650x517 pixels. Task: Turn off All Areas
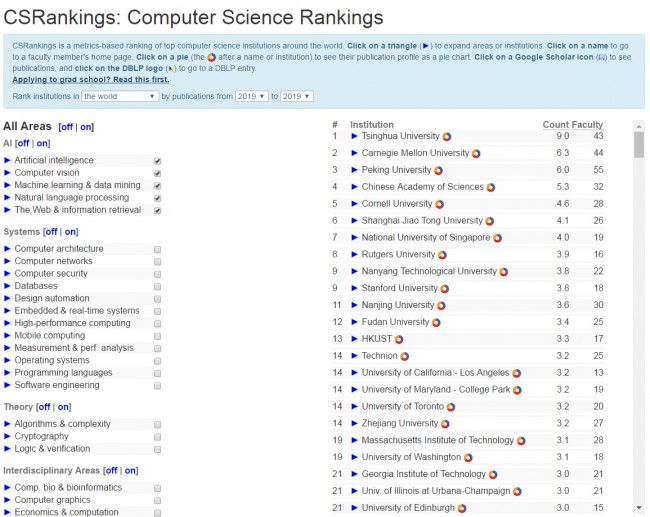click(67, 127)
